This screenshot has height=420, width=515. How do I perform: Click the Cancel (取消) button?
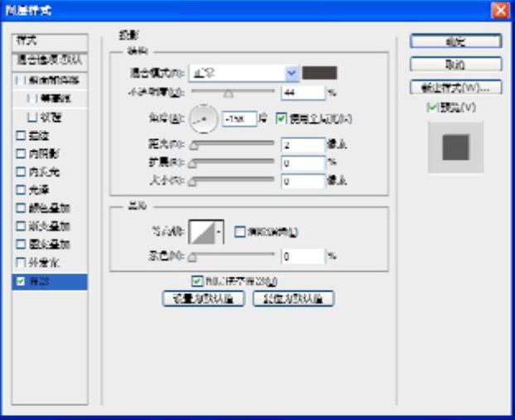click(456, 65)
